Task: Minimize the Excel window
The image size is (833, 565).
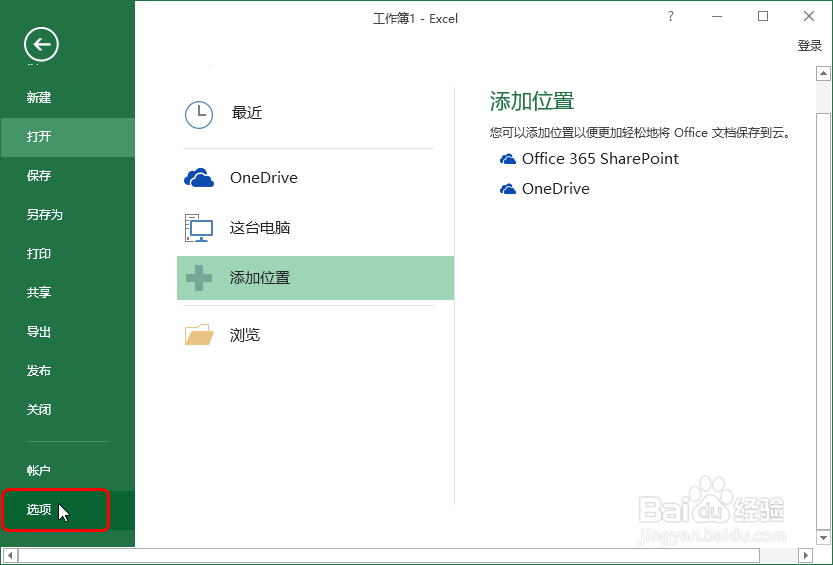Action: tap(717, 16)
